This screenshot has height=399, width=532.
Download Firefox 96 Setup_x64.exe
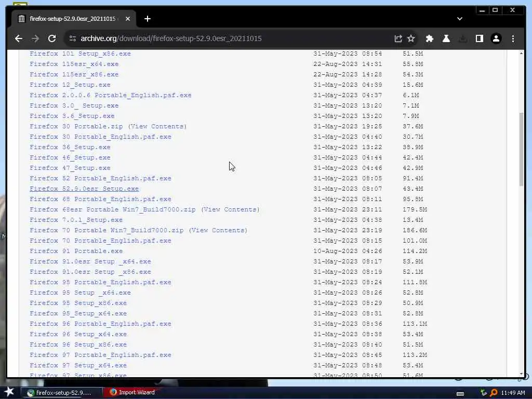(78, 334)
